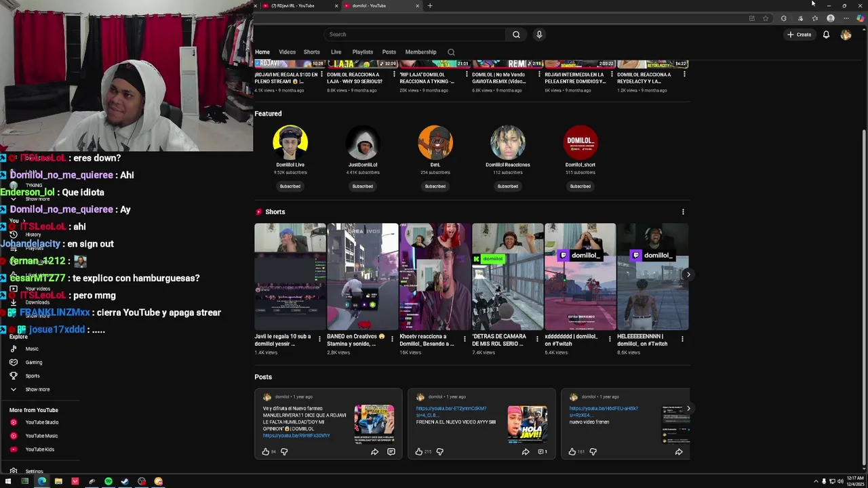The height and width of the screenshot is (488, 868).
Task: Open BANEO en Creativos short thumbnail
Action: 363,277
